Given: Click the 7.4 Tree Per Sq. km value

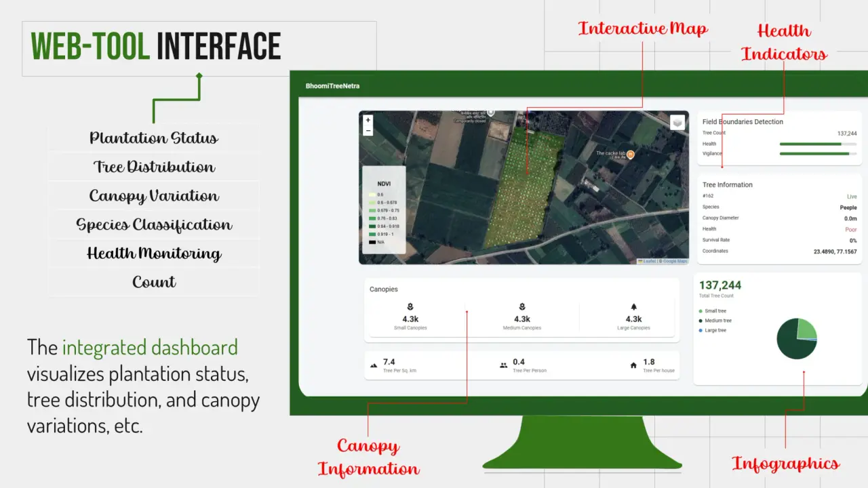Looking at the screenshot, I should 389,362.
